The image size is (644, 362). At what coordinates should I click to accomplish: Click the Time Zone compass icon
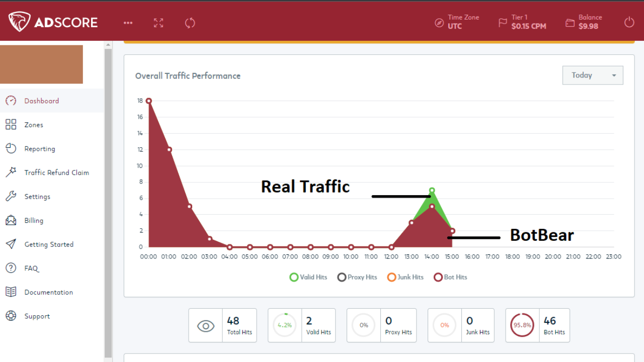click(439, 23)
